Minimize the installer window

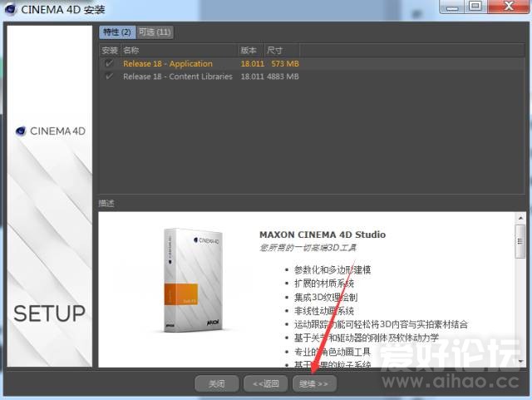pyautogui.click(x=452, y=7)
